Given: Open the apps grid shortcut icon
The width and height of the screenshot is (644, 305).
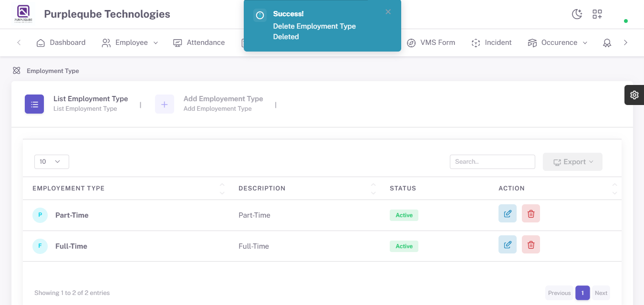Looking at the screenshot, I should coord(597,14).
